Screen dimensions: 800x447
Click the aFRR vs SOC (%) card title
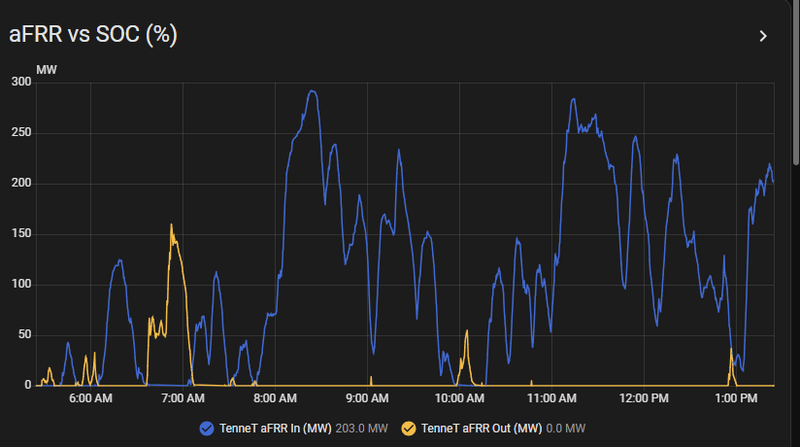[x=93, y=35]
